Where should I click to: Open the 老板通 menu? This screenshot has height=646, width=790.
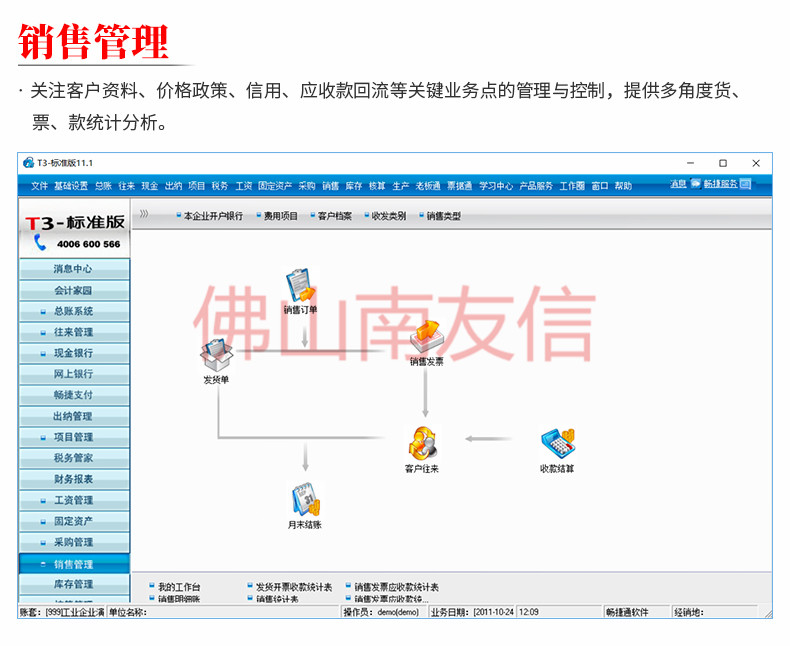point(428,186)
